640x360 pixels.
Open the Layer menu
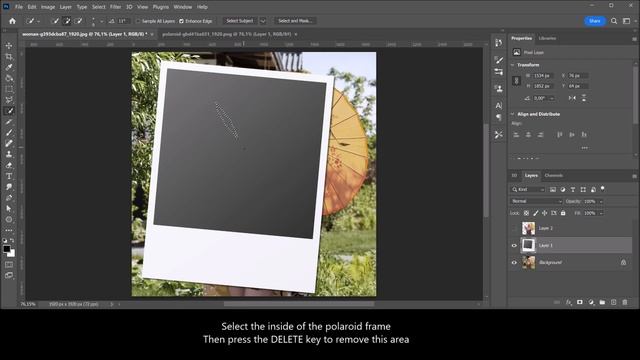[x=65, y=7]
